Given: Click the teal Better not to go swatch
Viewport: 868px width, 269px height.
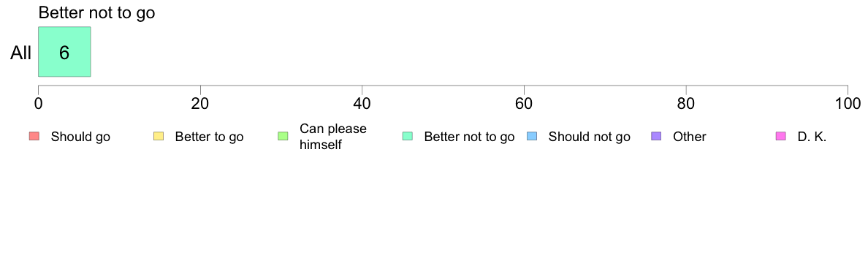Looking at the screenshot, I should [408, 136].
